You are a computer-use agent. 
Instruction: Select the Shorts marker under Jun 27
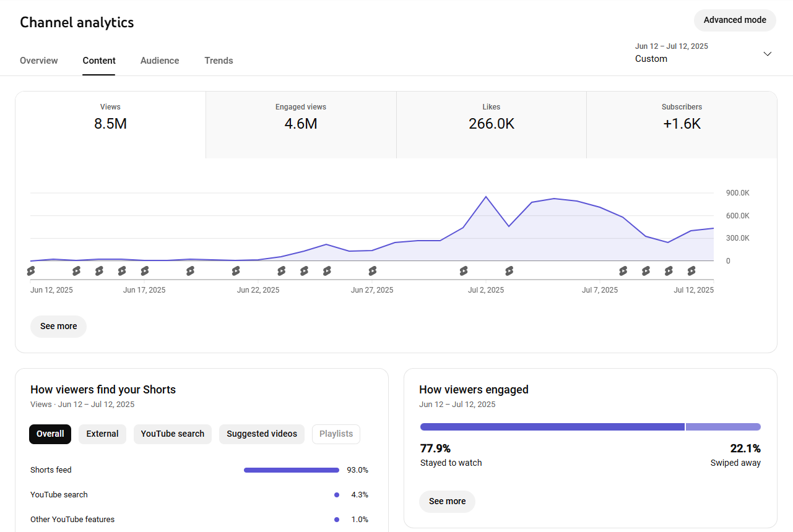pyautogui.click(x=372, y=270)
